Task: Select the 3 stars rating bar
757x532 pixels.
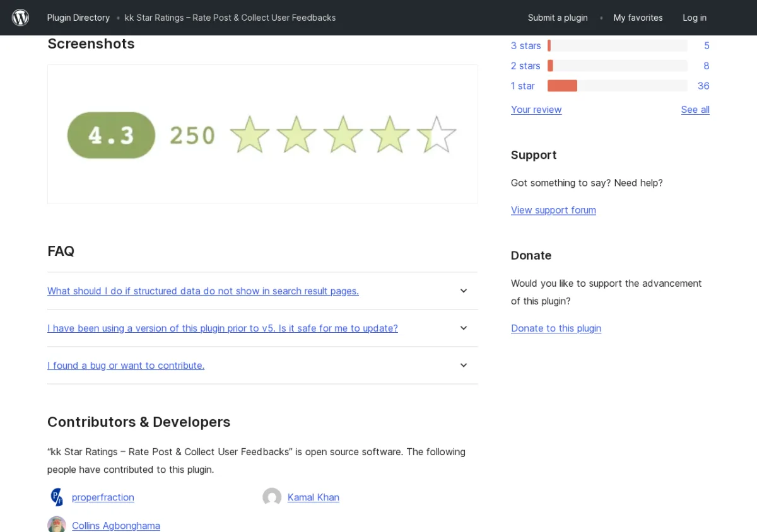Action: point(618,45)
